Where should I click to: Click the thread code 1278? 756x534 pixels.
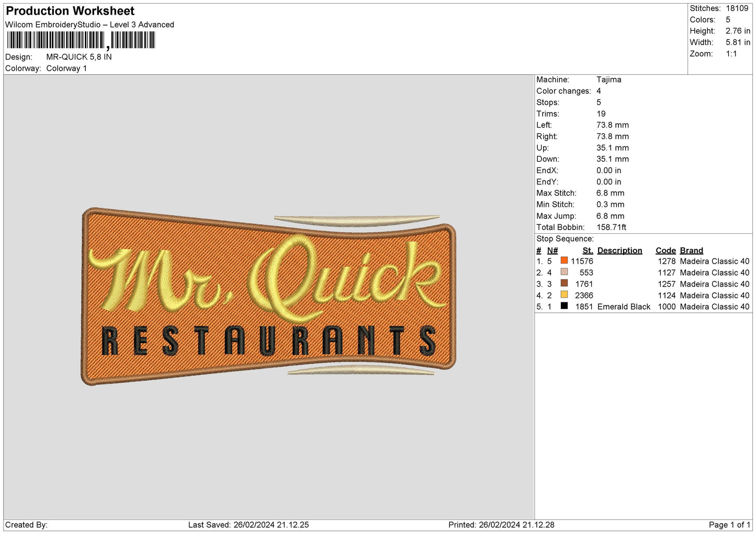(667, 262)
